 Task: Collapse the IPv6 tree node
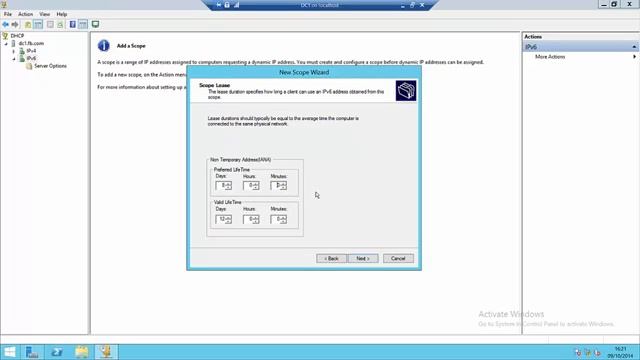pyautogui.click(x=14, y=59)
